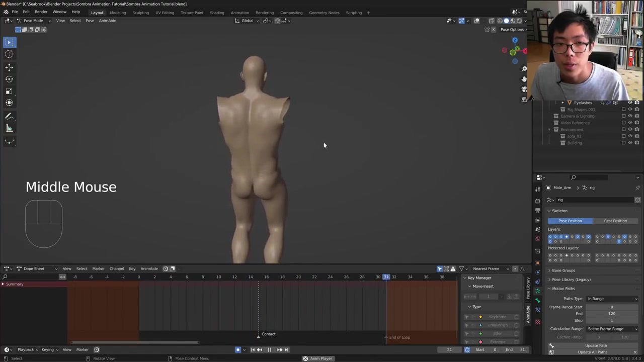Viewport: 644px width, 362px height.
Task: Click the camera view icon in viewport
Action: (524, 89)
